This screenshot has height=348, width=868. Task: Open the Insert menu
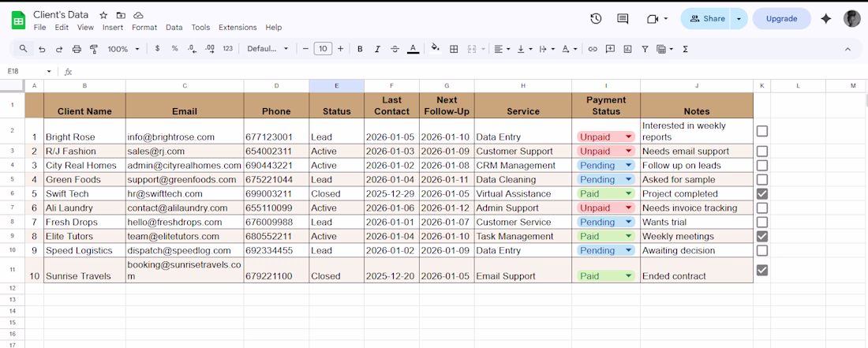[113, 27]
